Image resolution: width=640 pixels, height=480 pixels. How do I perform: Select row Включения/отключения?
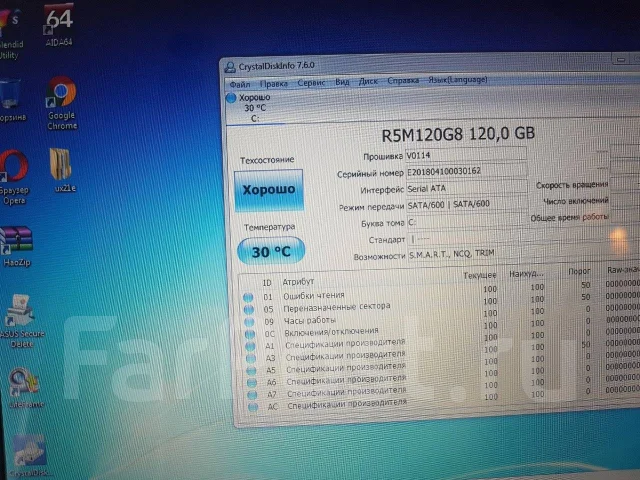click(441, 329)
